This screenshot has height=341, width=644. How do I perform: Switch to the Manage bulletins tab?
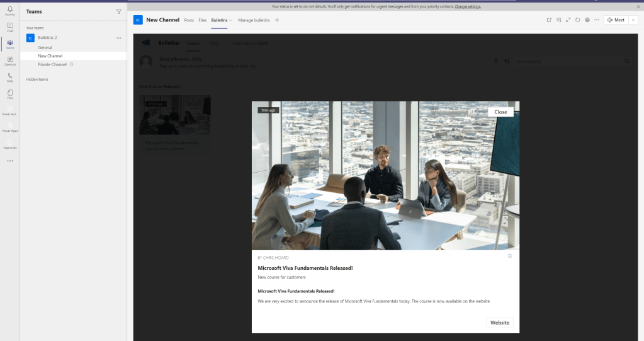[x=254, y=20]
